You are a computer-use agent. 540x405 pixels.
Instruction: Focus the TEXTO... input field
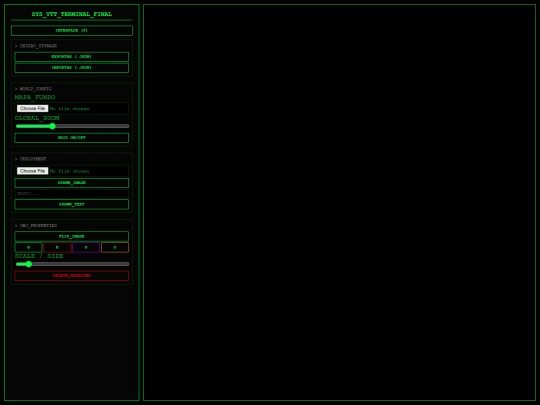tap(72, 194)
